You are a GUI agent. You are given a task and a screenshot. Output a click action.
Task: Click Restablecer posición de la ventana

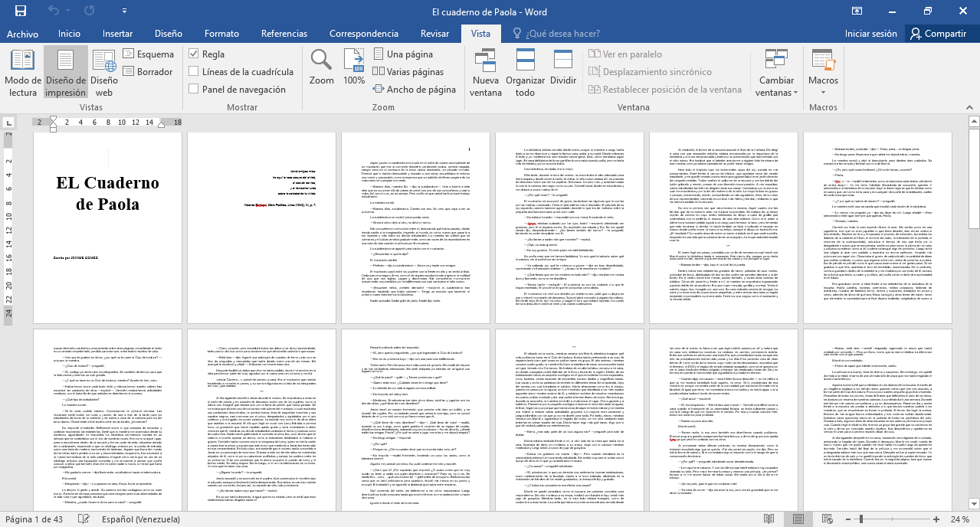pyautogui.click(x=664, y=90)
